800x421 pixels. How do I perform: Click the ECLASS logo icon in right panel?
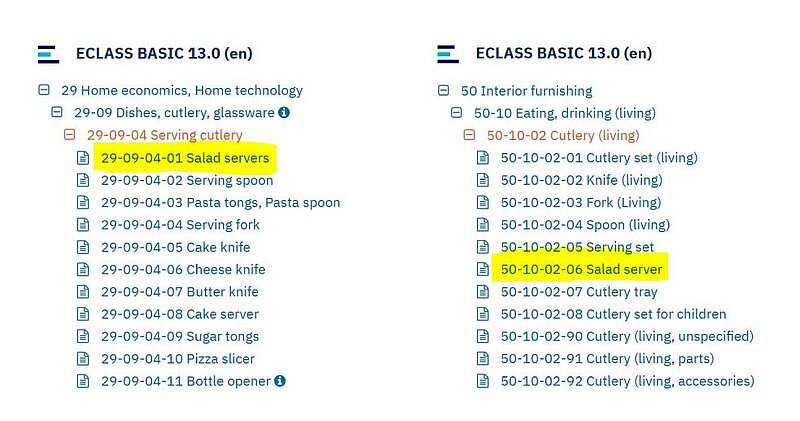point(448,54)
